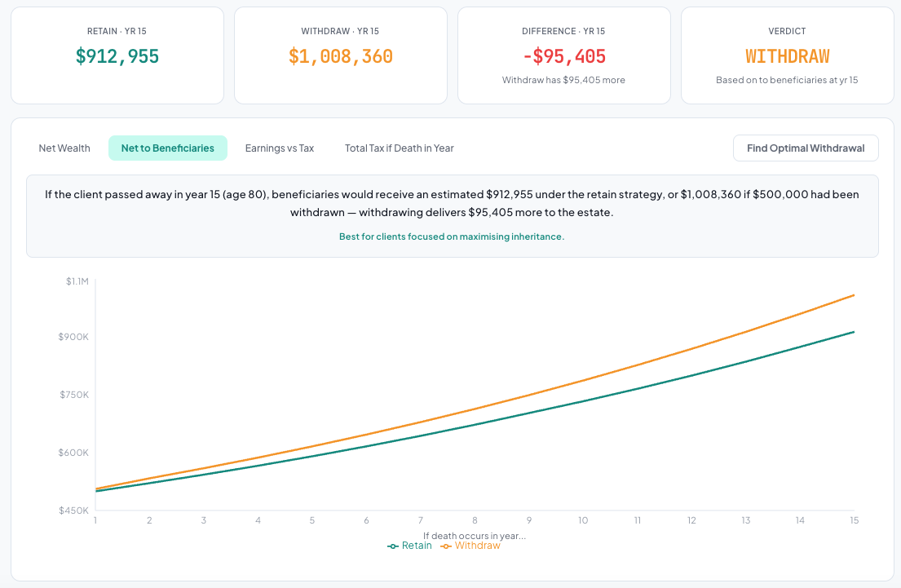Select the $912,955 Retain year 15 value
Viewport: 901px width, 588px height.
click(x=117, y=56)
